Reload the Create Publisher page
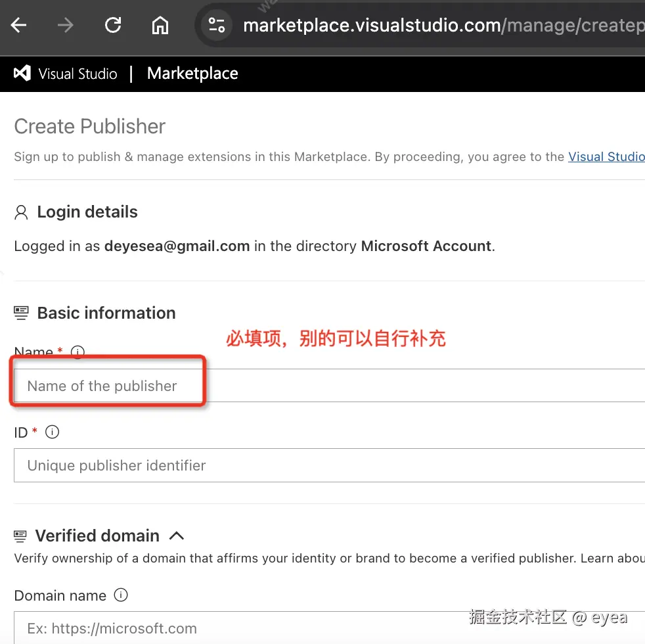 point(112,25)
